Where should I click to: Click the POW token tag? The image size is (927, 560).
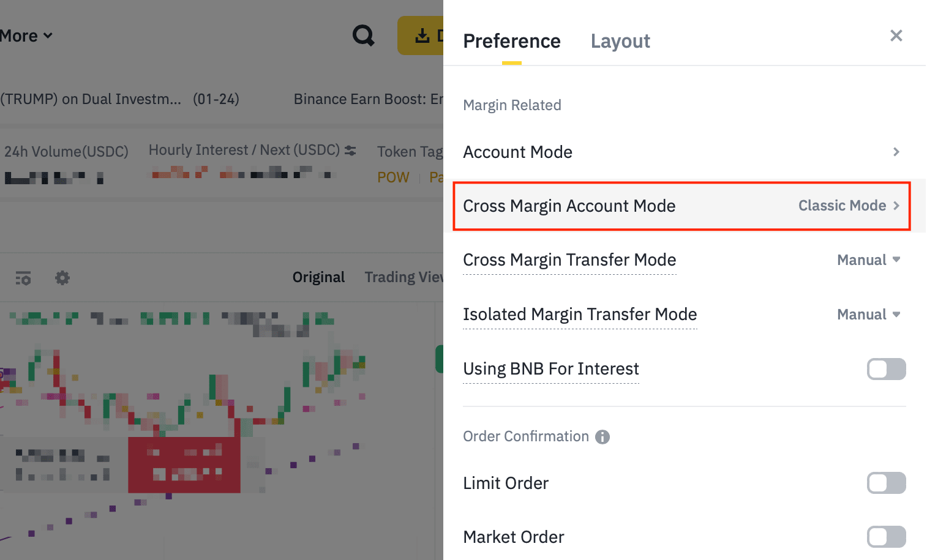(x=393, y=177)
